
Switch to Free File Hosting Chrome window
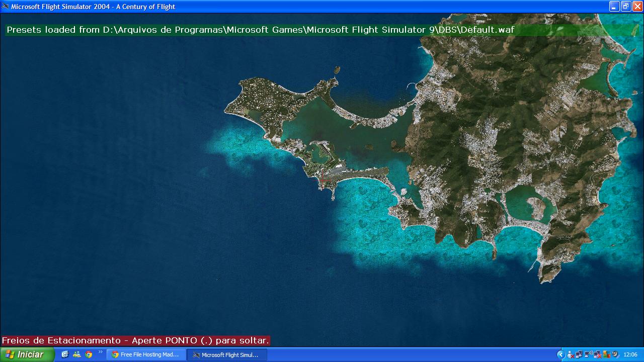pos(146,354)
